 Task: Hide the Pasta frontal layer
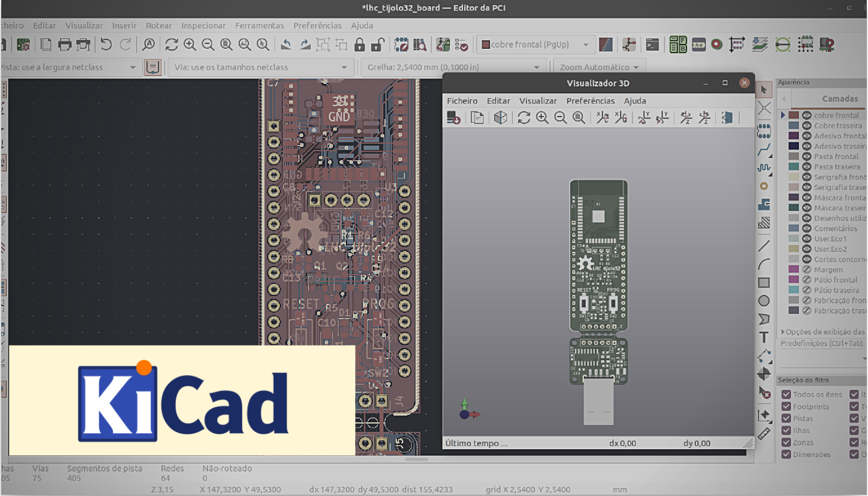tap(806, 157)
